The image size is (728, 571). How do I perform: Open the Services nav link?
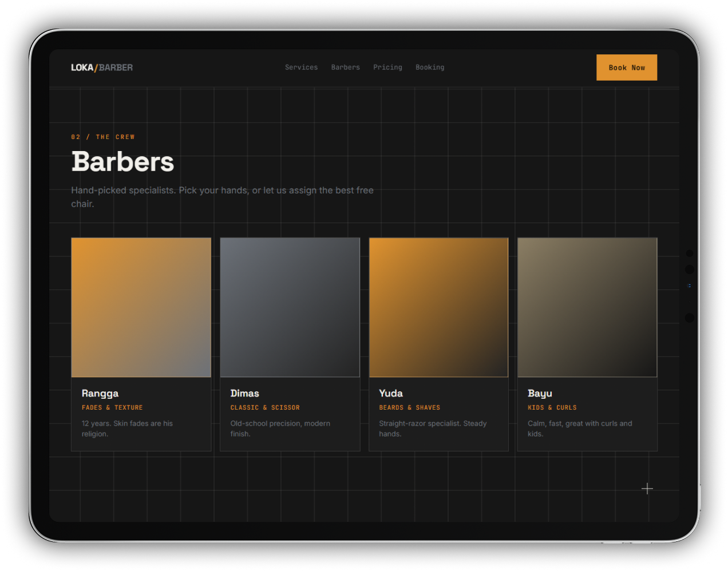point(302,68)
